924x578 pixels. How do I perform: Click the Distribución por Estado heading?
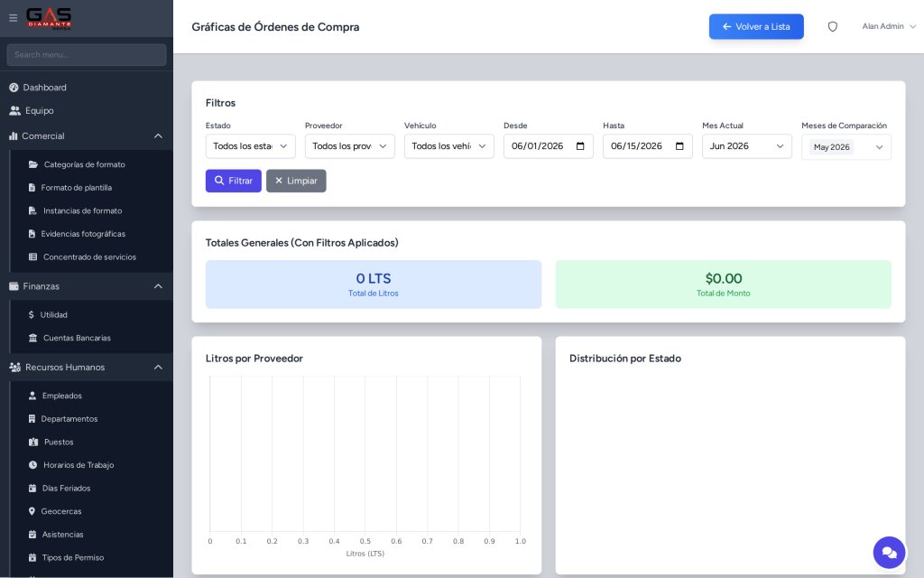625,359
